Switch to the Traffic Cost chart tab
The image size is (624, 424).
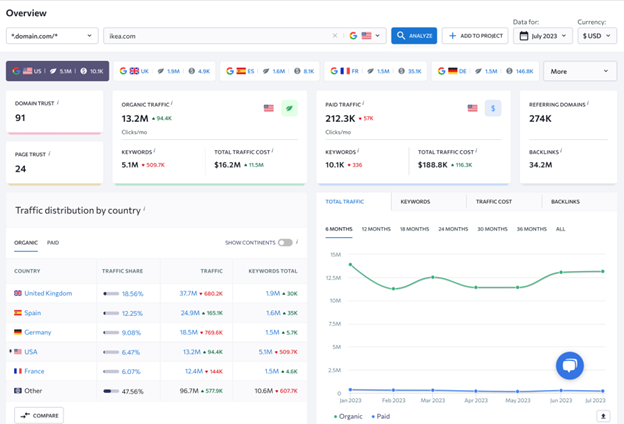tap(493, 201)
